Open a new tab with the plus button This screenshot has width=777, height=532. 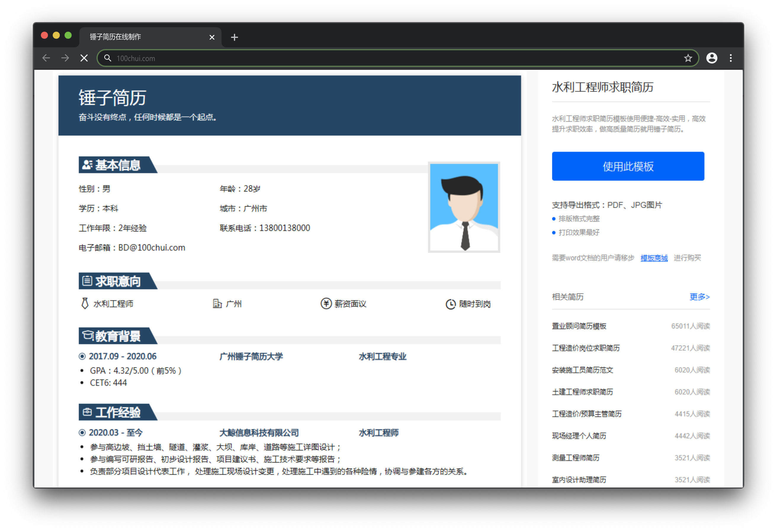click(x=234, y=37)
